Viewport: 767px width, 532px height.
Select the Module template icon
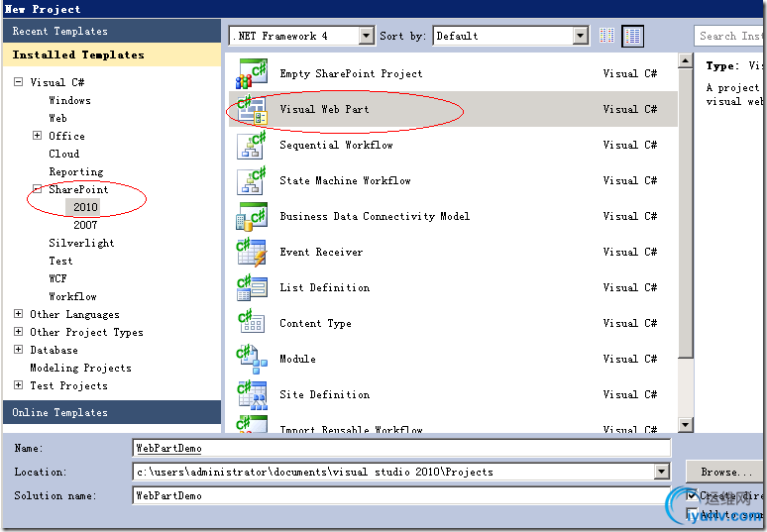click(x=252, y=360)
